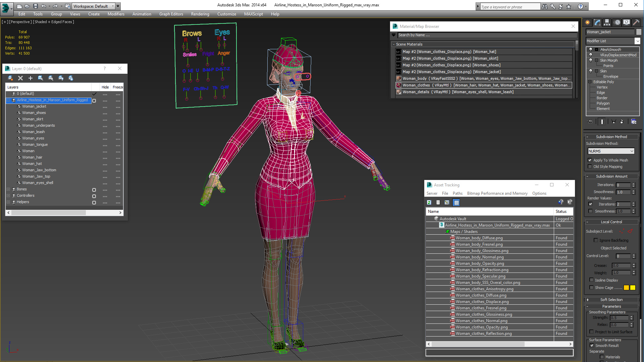Enable Show Cage checkbox
Screen dimensions: 644x362
point(591,287)
